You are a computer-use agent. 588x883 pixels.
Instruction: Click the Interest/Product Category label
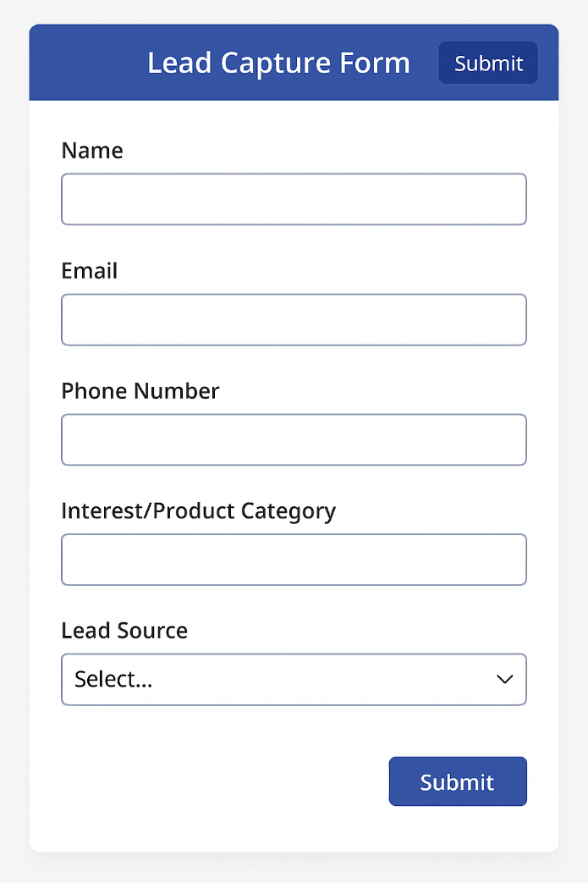(x=198, y=510)
